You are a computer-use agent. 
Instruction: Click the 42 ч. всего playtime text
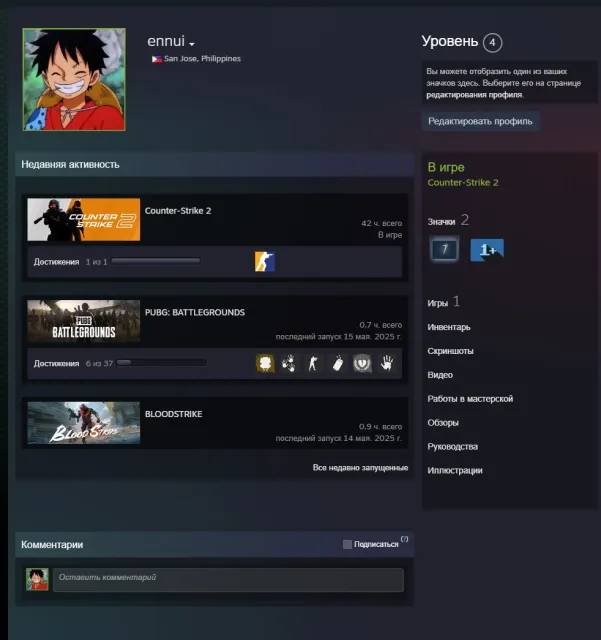[381, 223]
